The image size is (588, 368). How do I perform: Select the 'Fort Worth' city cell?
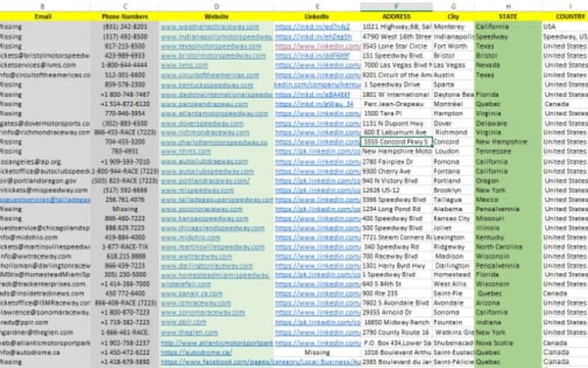coord(453,46)
